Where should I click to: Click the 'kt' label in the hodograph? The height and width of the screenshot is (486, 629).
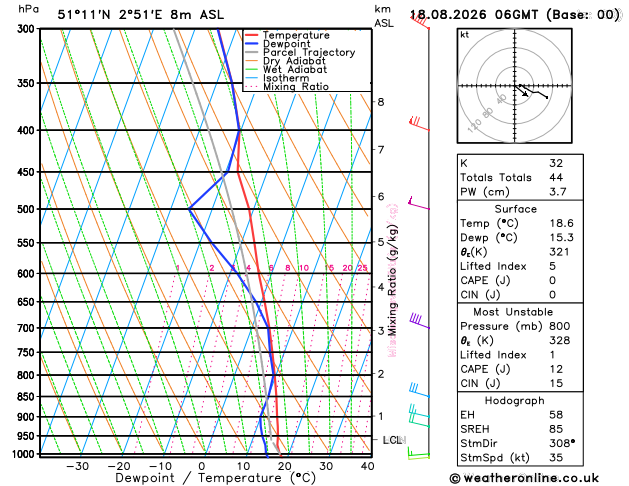coord(465,35)
